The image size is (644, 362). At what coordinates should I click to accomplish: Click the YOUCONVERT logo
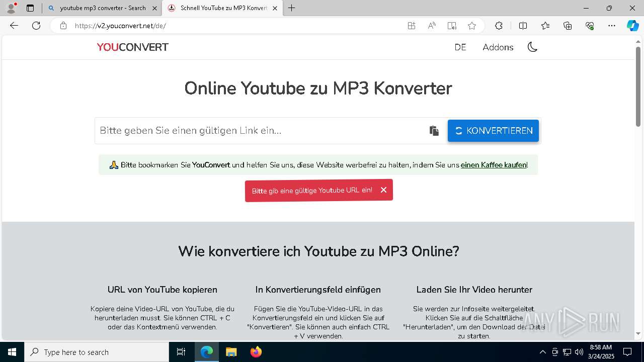pos(133,47)
